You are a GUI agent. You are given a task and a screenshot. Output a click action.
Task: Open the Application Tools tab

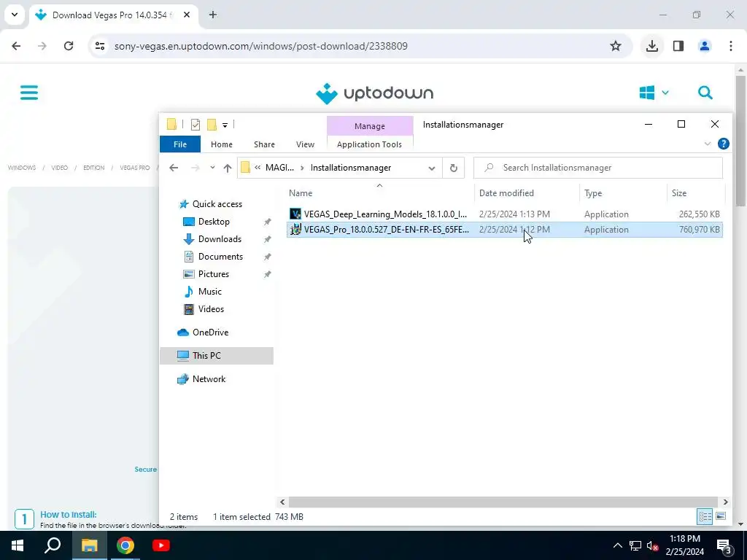pos(369,144)
